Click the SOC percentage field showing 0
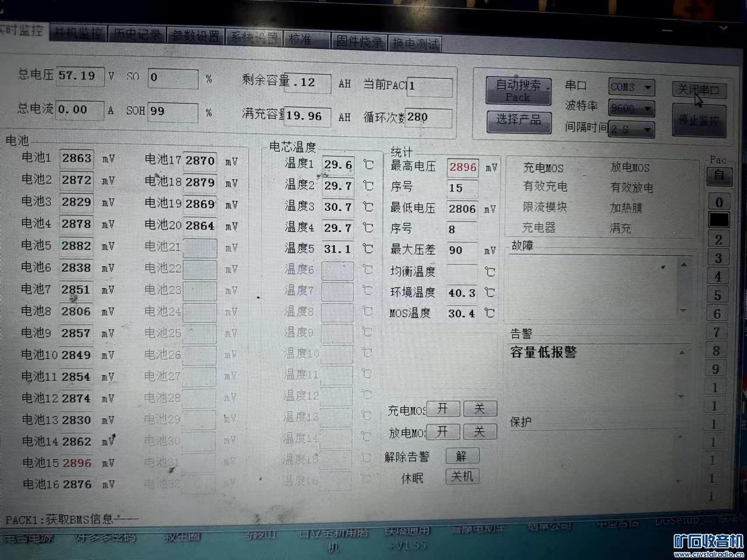 [173, 78]
